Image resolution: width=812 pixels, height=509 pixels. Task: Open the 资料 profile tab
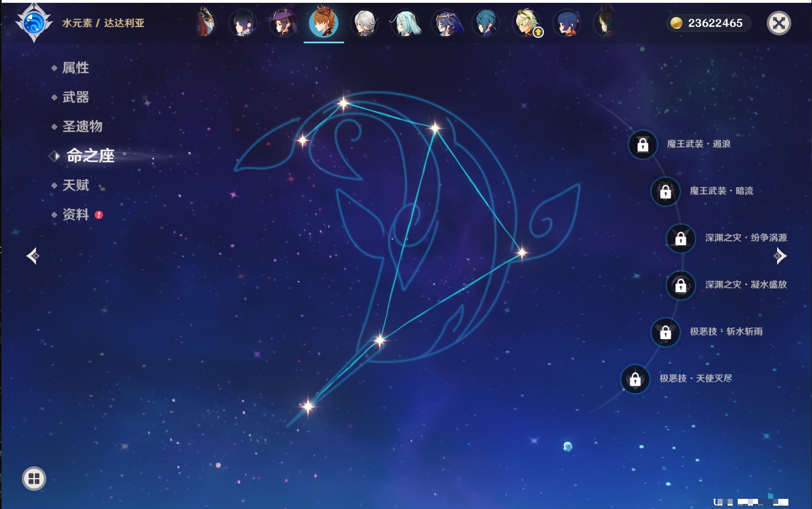(75, 215)
